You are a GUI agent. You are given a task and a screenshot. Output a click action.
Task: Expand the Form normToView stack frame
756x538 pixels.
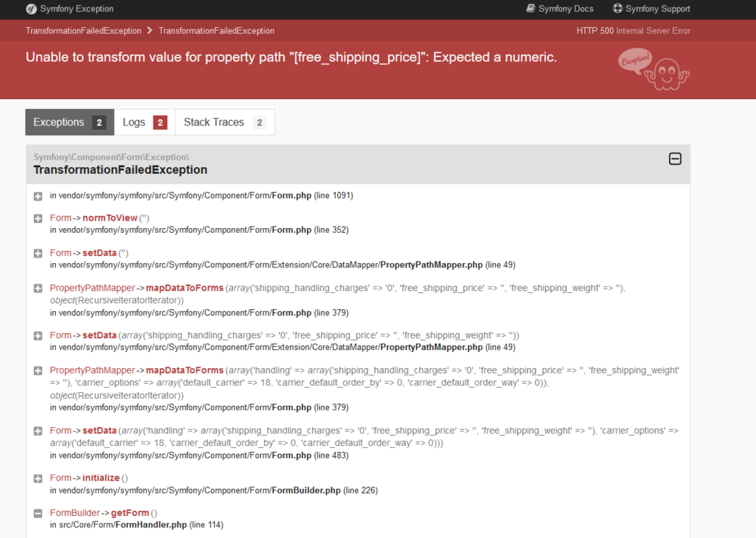tap(38, 218)
